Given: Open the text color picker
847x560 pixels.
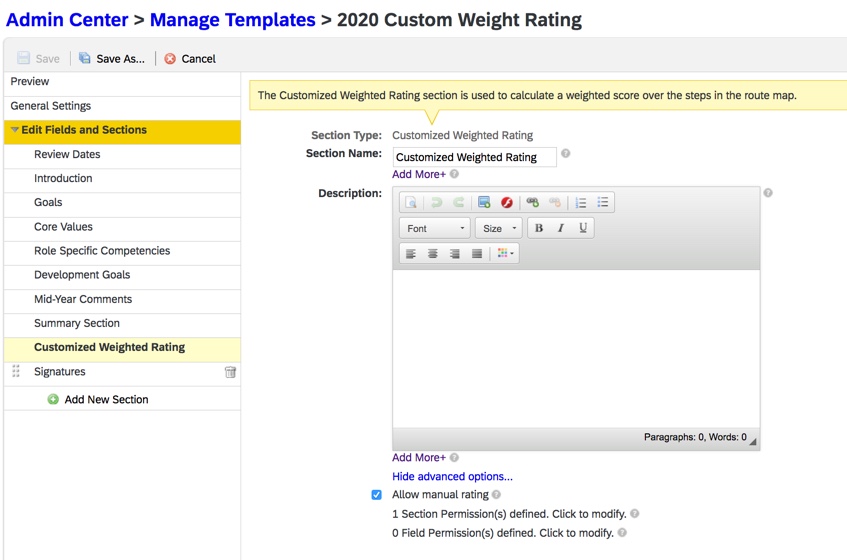Looking at the screenshot, I should (505, 254).
